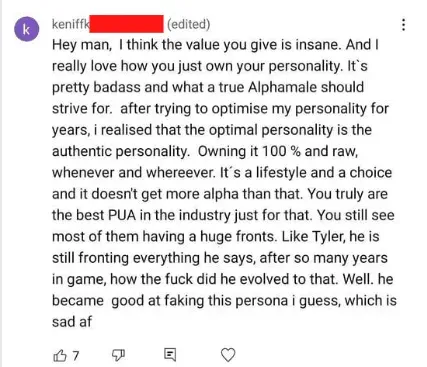Click the ending text 'sad af'

coord(72,322)
